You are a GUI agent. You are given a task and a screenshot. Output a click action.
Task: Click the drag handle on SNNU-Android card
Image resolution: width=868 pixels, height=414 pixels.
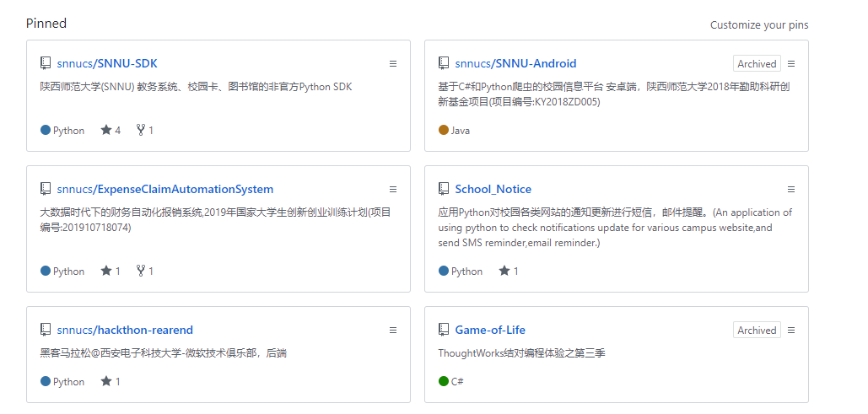click(x=791, y=64)
